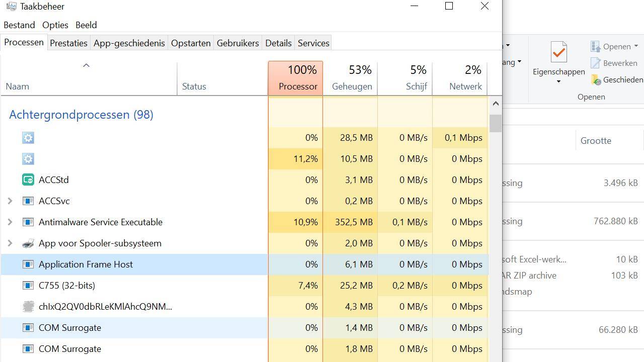Image resolution: width=644 pixels, height=362 pixels.
Task: Click the gear icon of the first background process
Action: point(28,137)
